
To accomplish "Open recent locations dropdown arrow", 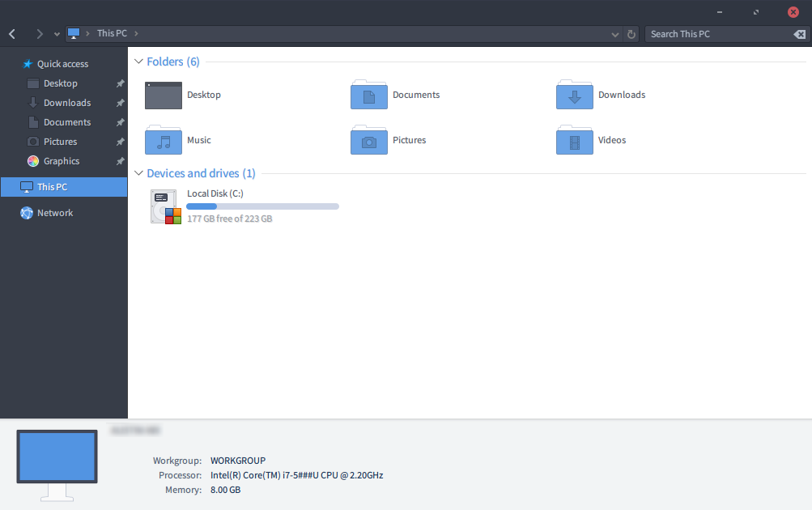I will tap(57, 34).
